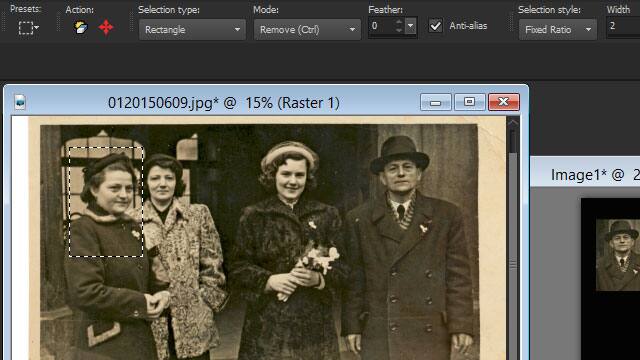Open the selection Presets picker
640x360 pixels.
pyautogui.click(x=29, y=28)
